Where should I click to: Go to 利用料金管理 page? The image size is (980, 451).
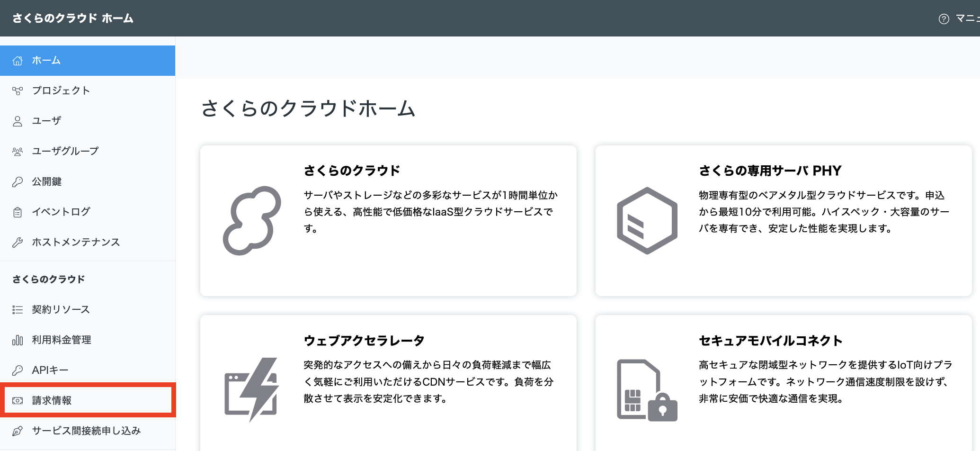[x=88, y=340]
